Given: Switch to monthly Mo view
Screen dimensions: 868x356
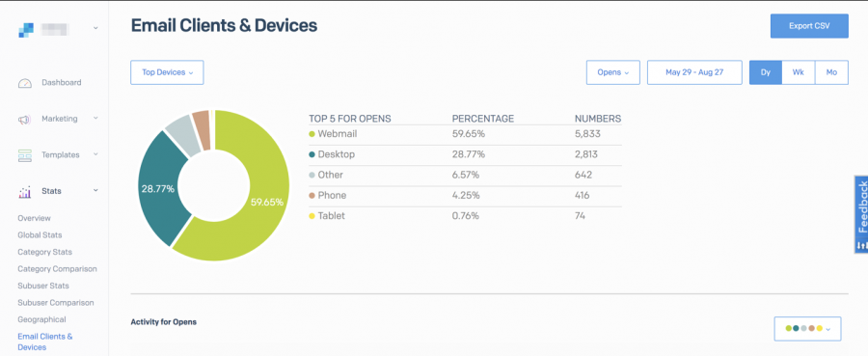Looking at the screenshot, I should coord(831,72).
